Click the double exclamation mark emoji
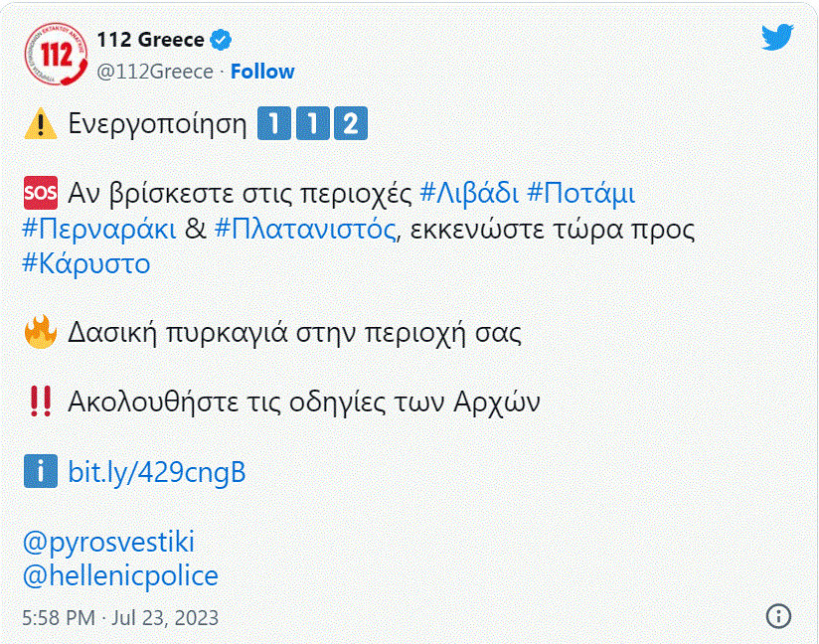The width and height of the screenshot is (819, 644). pyautogui.click(x=40, y=402)
